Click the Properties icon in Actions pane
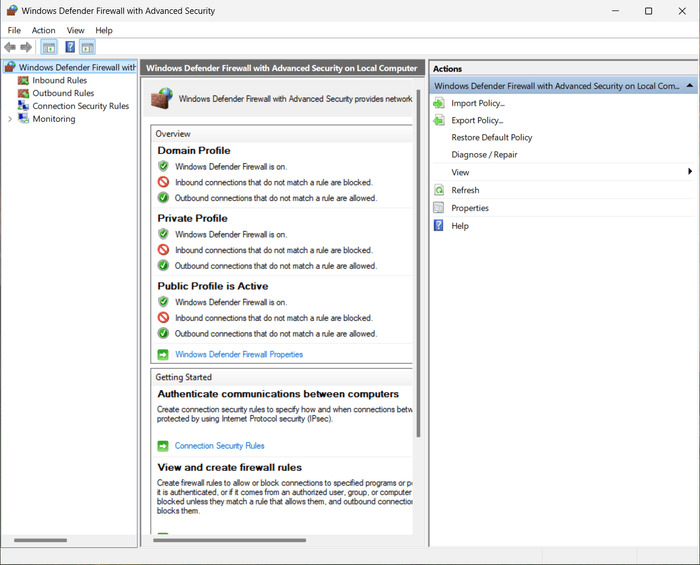700x565 pixels. (438, 208)
